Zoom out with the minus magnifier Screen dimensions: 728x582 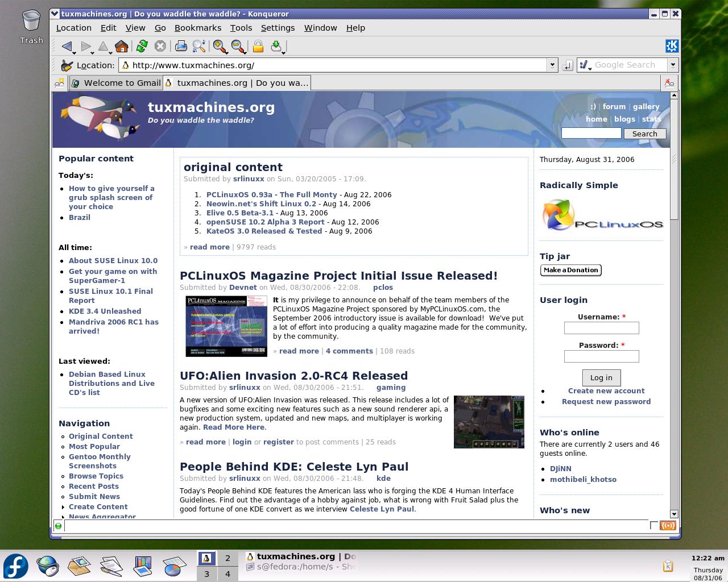(238, 47)
